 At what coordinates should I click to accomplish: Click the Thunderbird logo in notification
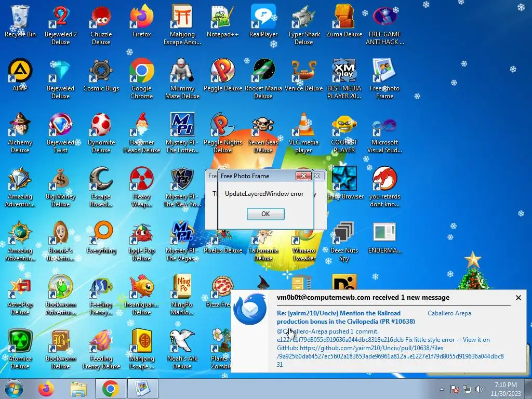coord(250,309)
